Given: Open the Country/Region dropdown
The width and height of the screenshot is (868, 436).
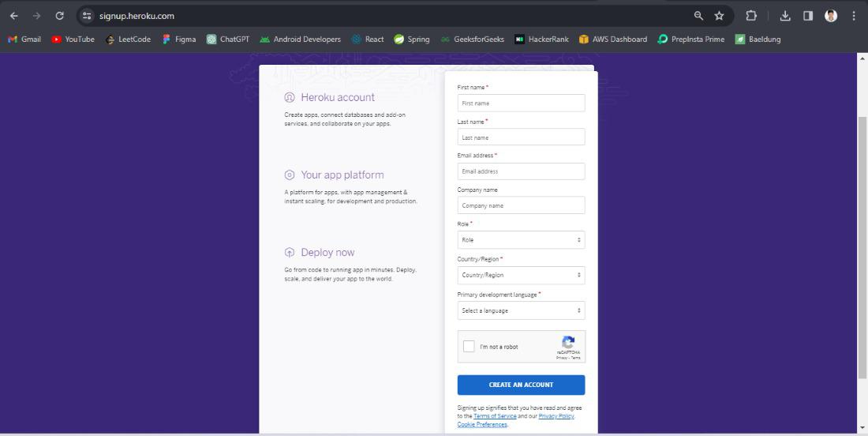Looking at the screenshot, I should pos(521,275).
